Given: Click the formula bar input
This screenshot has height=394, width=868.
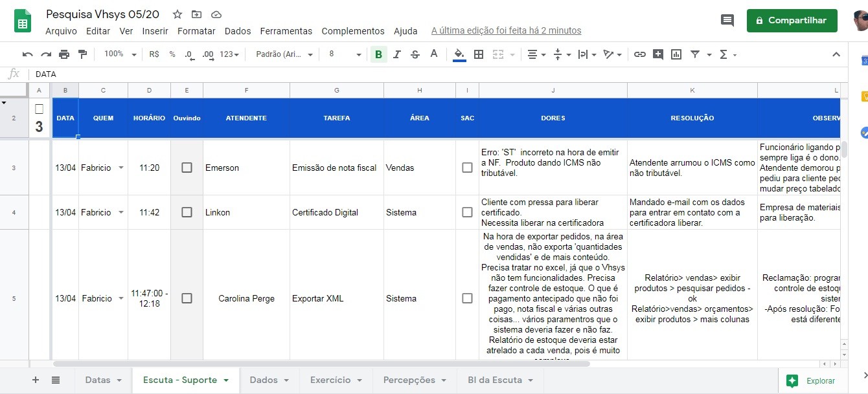Looking at the screenshot, I should pyautogui.click(x=437, y=74).
